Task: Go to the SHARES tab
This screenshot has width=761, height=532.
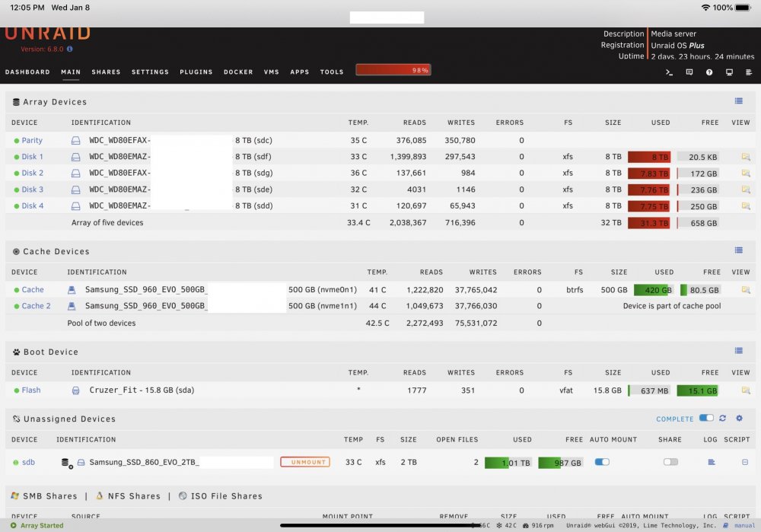Action: coord(106,72)
